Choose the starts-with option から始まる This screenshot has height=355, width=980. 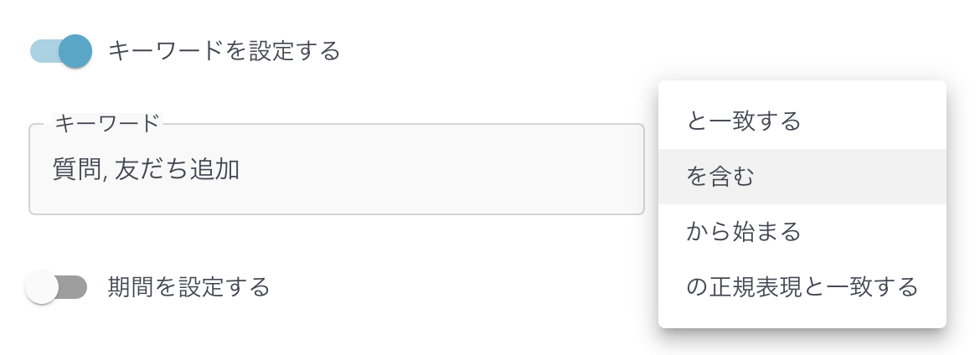pos(744,231)
